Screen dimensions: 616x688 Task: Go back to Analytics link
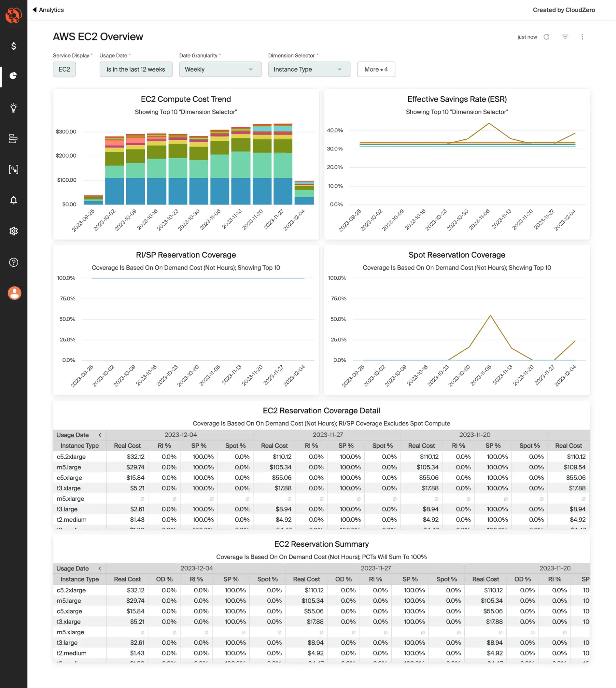point(51,10)
